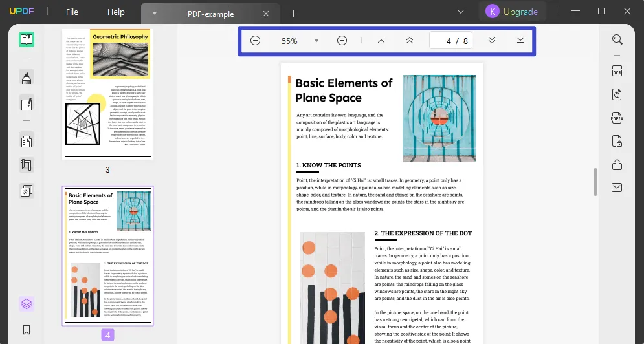Image resolution: width=644 pixels, height=344 pixels.
Task: Share the file using share icon
Action: point(617,164)
